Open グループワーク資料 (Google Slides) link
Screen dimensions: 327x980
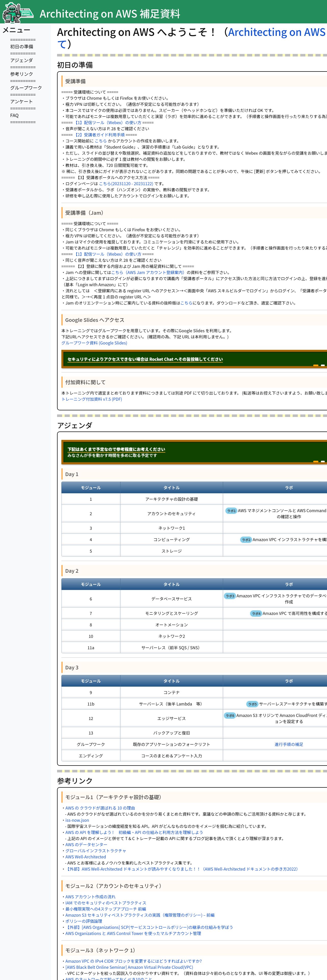(94, 343)
